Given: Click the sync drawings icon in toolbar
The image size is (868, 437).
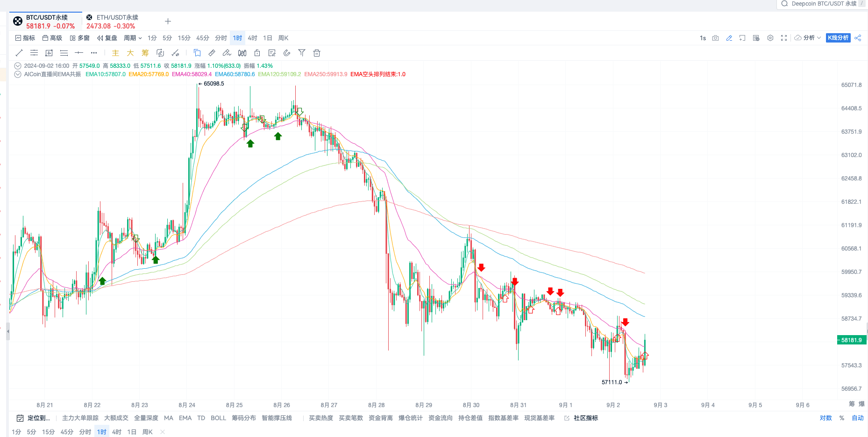Looking at the screenshot, I should click(x=160, y=53).
